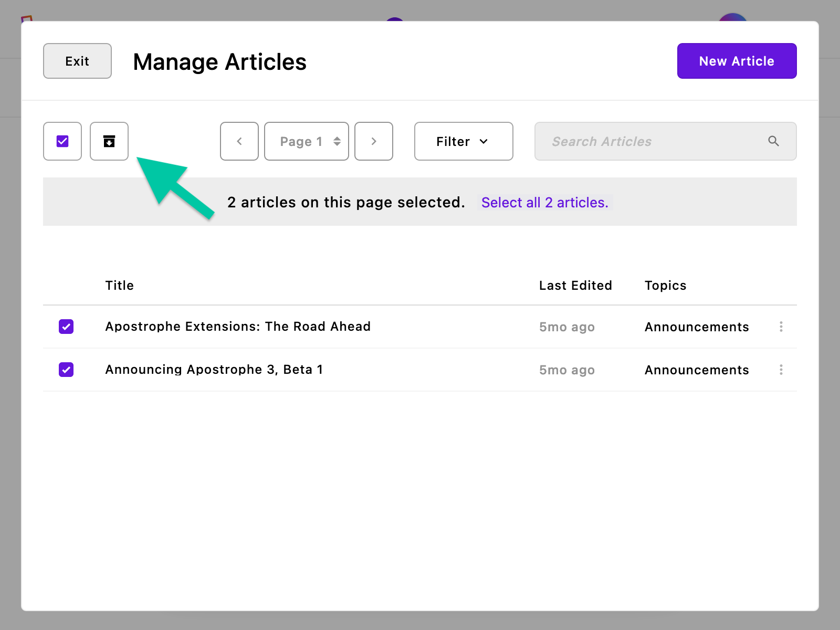The image size is (840, 630).
Task: Go to next page using the right chevron
Action: [374, 141]
